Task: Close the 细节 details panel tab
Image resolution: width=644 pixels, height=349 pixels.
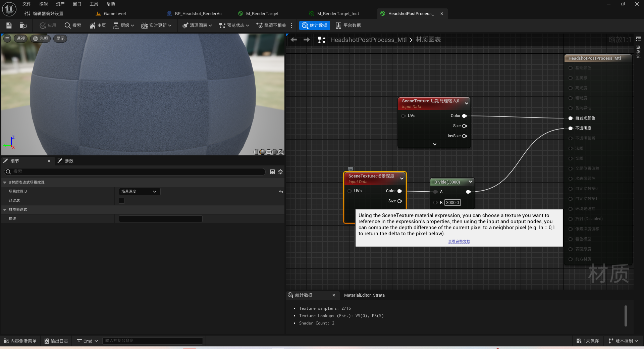Action: click(x=49, y=161)
